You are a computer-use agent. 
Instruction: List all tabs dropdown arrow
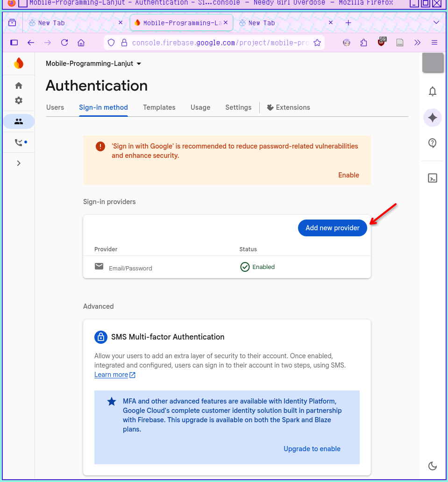pos(436,22)
